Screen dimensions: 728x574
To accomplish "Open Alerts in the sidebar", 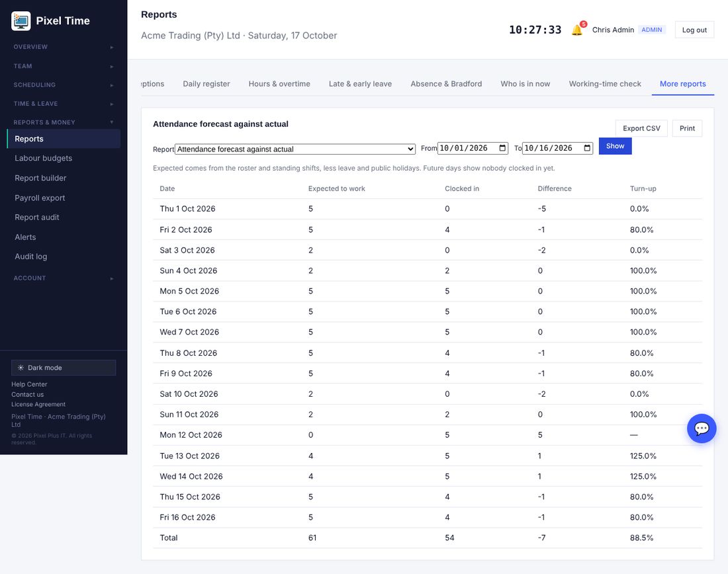I will point(64,237).
